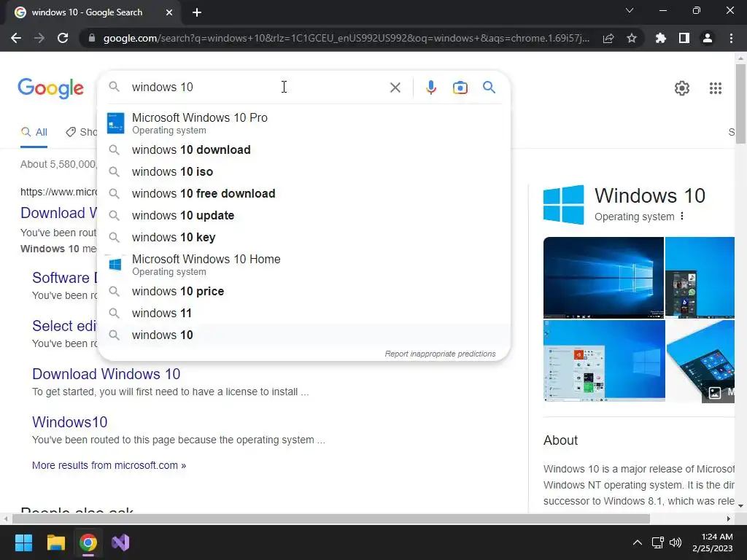Click the Chrome taskbar icon

coord(88,542)
